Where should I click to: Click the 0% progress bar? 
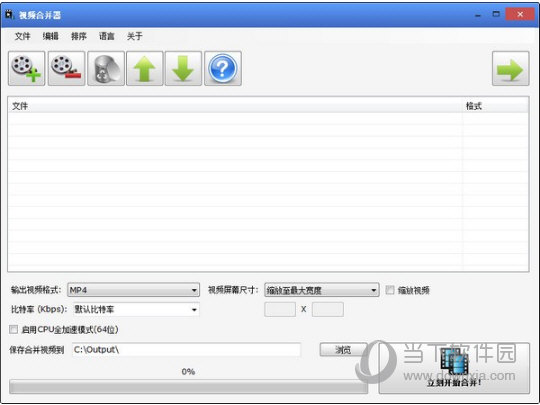point(188,386)
